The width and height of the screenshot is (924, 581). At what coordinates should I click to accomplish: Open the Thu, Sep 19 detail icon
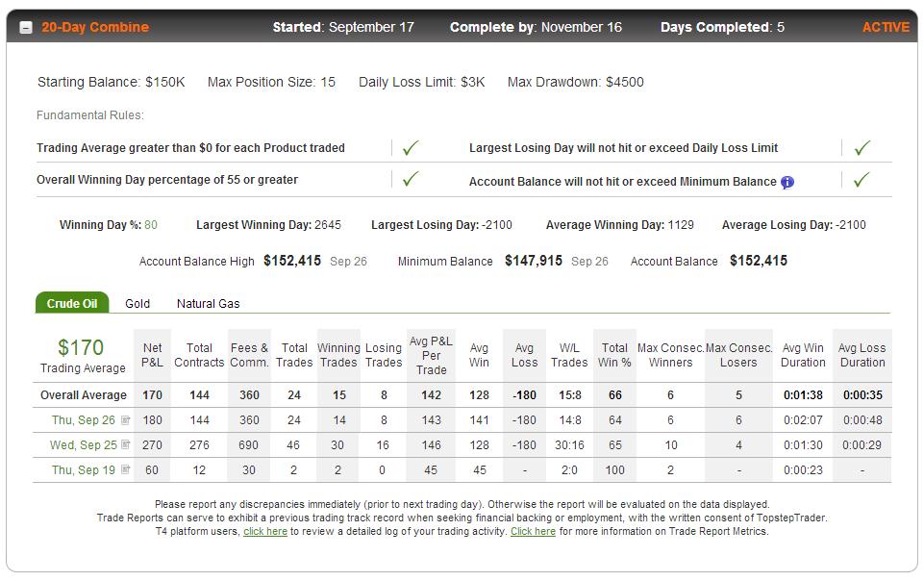(125, 469)
